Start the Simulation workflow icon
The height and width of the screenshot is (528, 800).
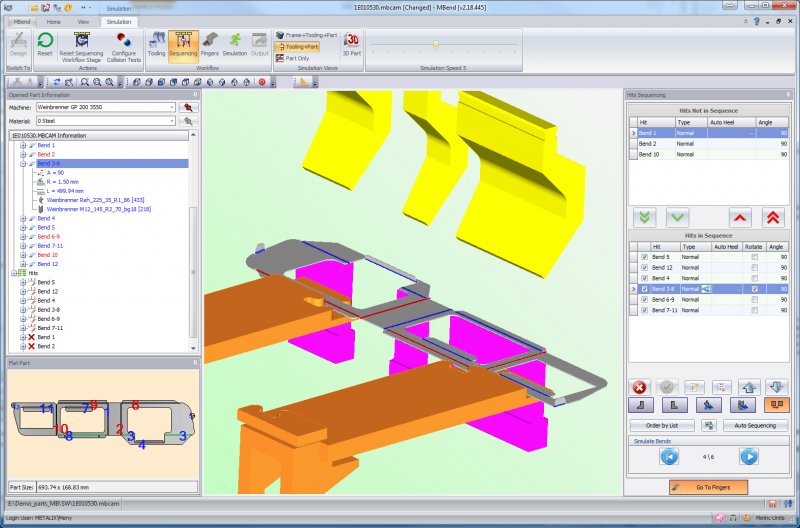(x=235, y=44)
